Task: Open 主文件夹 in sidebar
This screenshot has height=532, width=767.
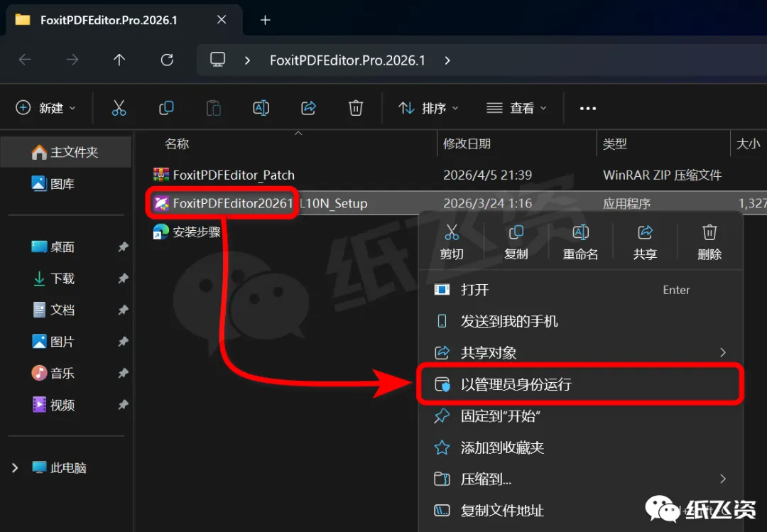Action: coord(65,152)
